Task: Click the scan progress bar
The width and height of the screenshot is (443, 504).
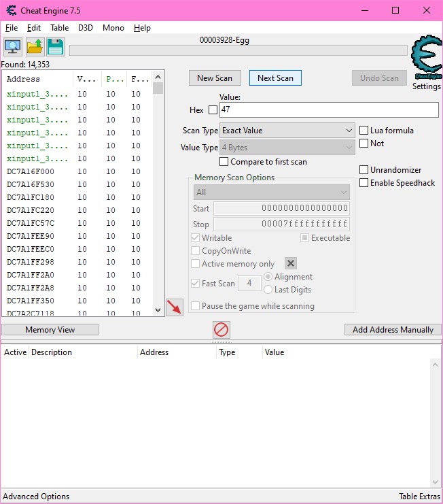Action: [238, 50]
